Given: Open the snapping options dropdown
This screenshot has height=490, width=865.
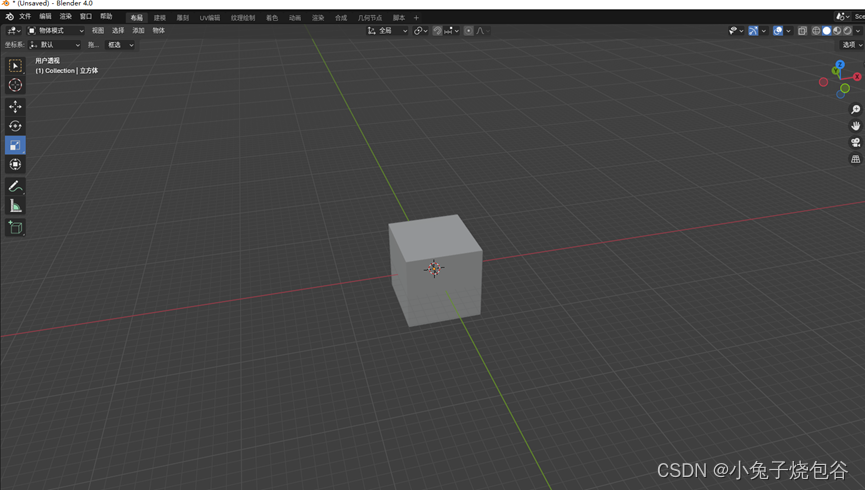Looking at the screenshot, I should (x=452, y=31).
